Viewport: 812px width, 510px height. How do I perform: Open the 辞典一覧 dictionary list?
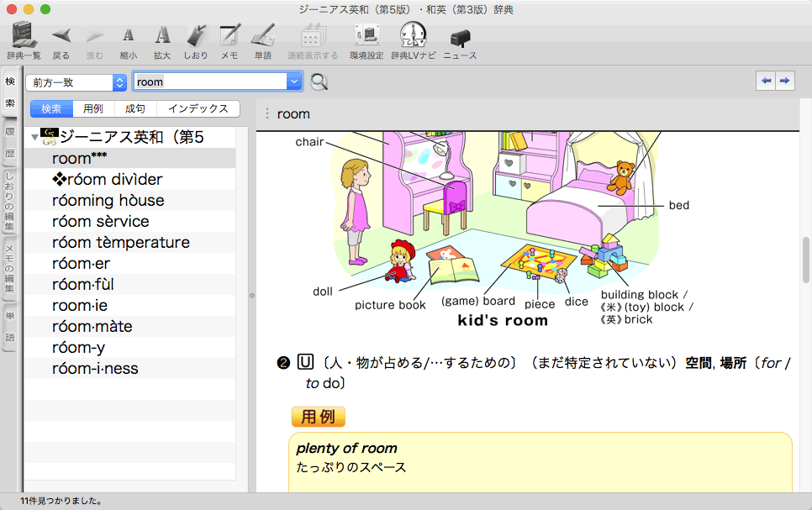coord(24,41)
